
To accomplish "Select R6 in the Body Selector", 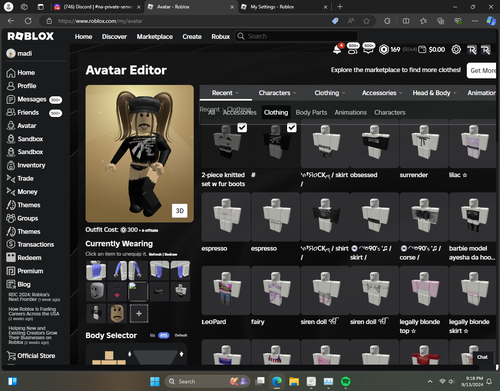I will click(152, 335).
